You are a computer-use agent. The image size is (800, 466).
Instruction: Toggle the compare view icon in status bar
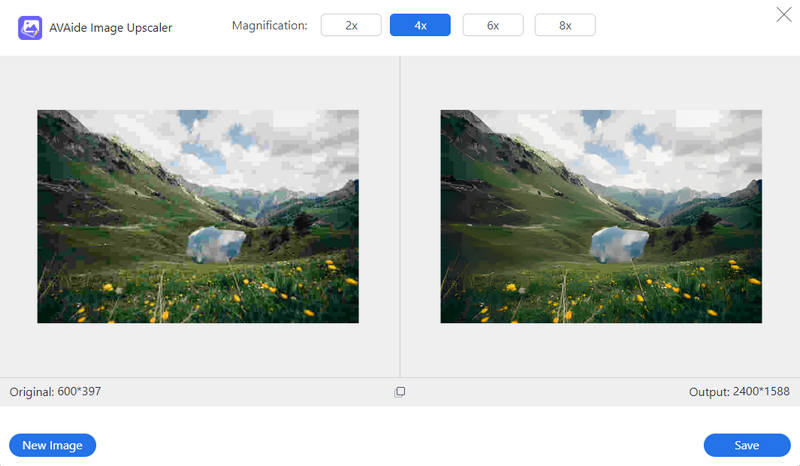(x=400, y=392)
